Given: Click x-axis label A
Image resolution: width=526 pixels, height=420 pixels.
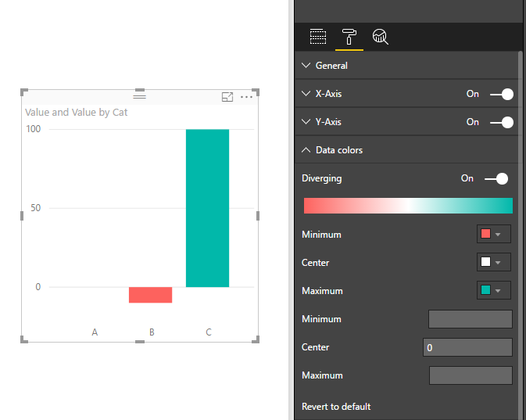Looking at the screenshot, I should click(x=95, y=332).
